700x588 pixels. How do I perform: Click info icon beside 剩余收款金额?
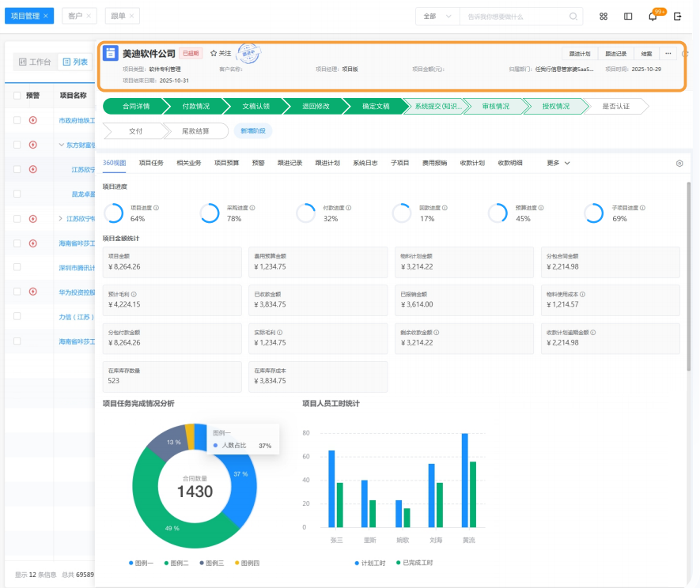436,333
